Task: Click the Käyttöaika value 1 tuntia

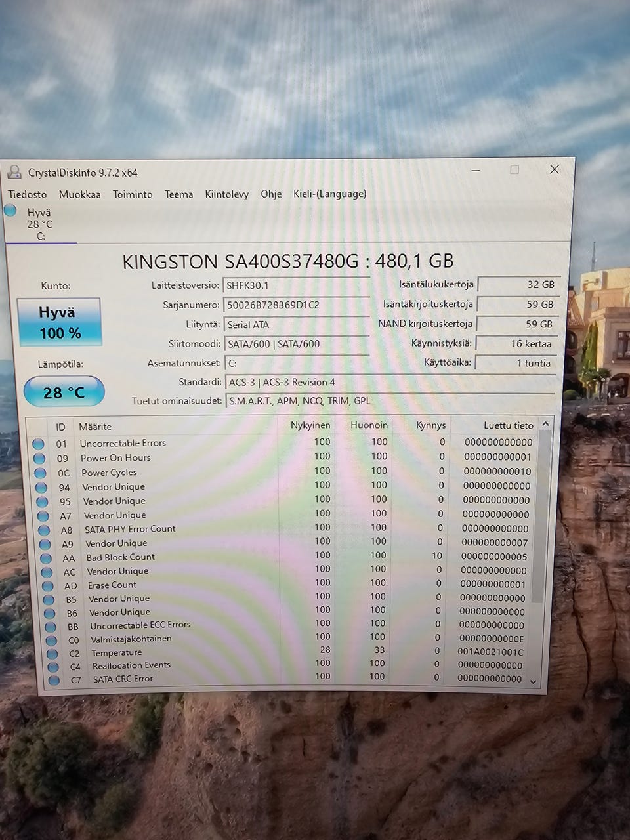Action: pos(515,363)
